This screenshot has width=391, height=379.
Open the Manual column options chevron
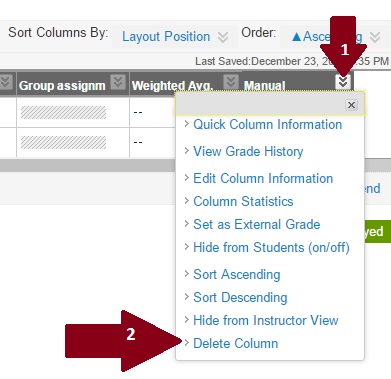point(343,81)
